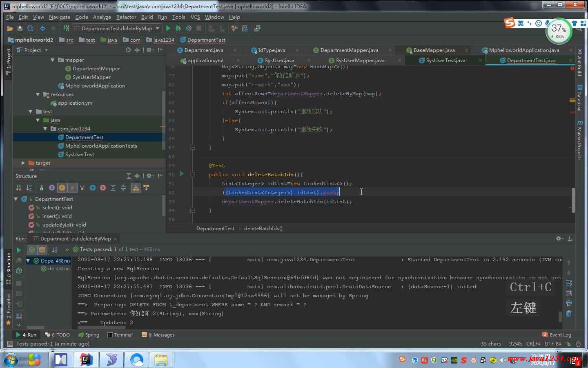
Task: Open file explorer from the taskbar
Action: (161, 360)
